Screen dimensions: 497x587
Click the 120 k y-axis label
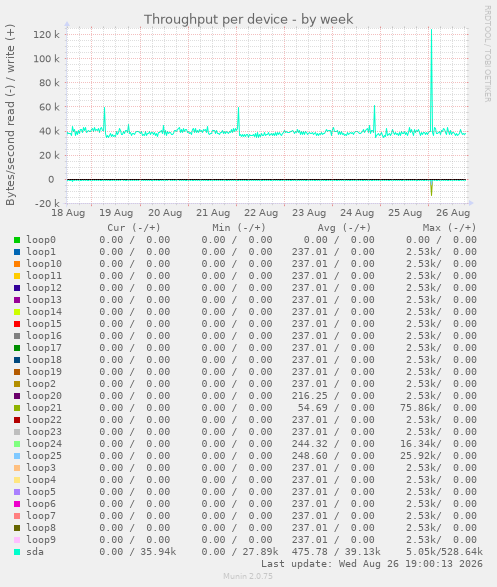click(x=46, y=35)
